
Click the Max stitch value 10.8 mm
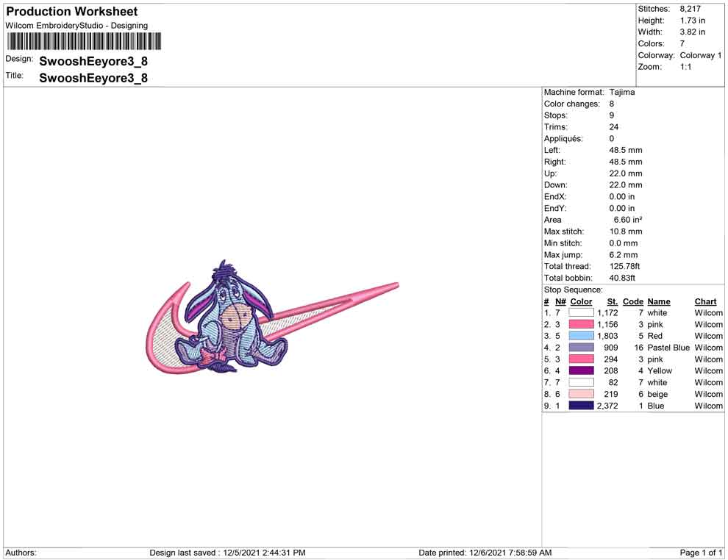point(626,231)
